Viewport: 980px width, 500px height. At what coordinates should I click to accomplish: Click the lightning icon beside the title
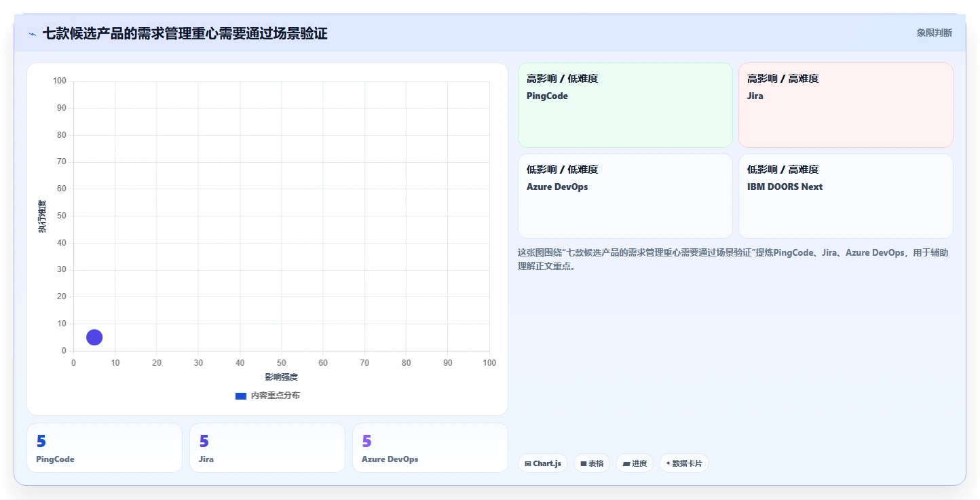coord(32,34)
